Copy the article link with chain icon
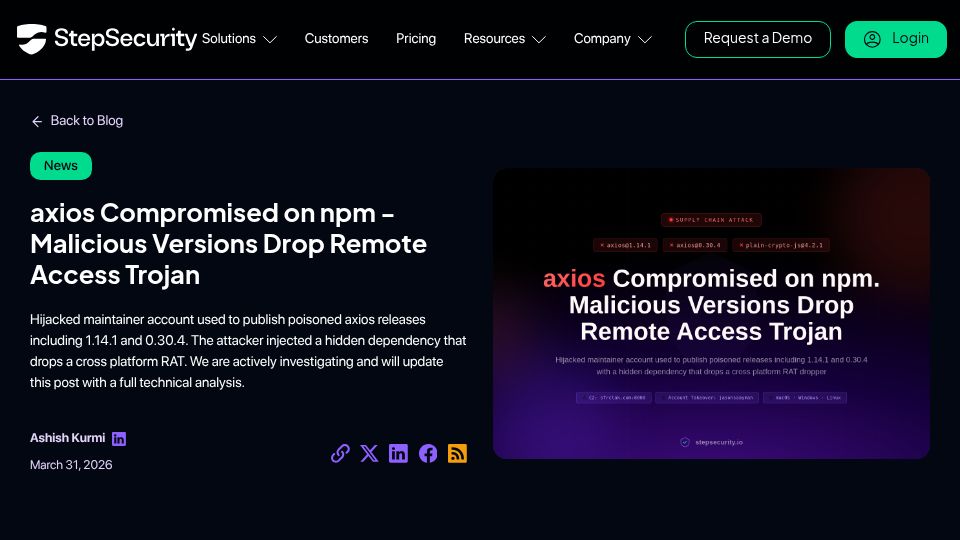The height and width of the screenshot is (540, 960). (340, 453)
